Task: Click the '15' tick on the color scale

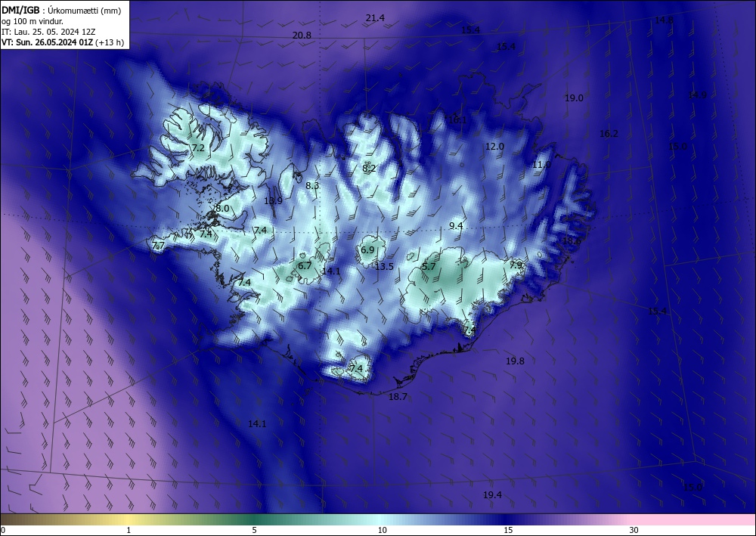Action: pyautogui.click(x=508, y=530)
